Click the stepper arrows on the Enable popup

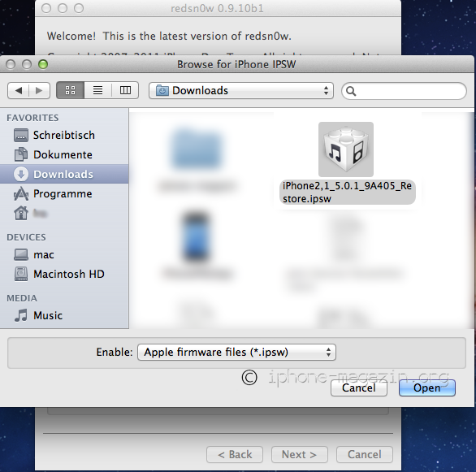click(x=328, y=352)
